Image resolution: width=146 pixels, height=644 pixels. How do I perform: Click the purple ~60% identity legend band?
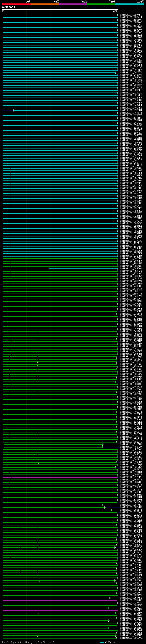pos(73,4)
